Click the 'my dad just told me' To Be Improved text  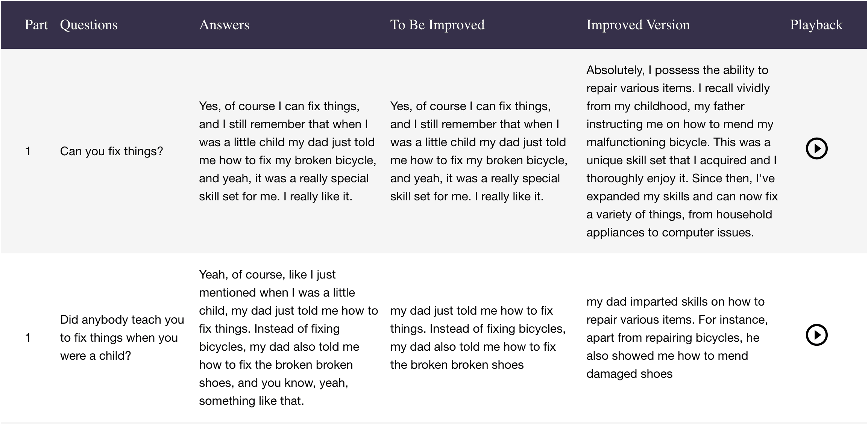tap(478, 338)
